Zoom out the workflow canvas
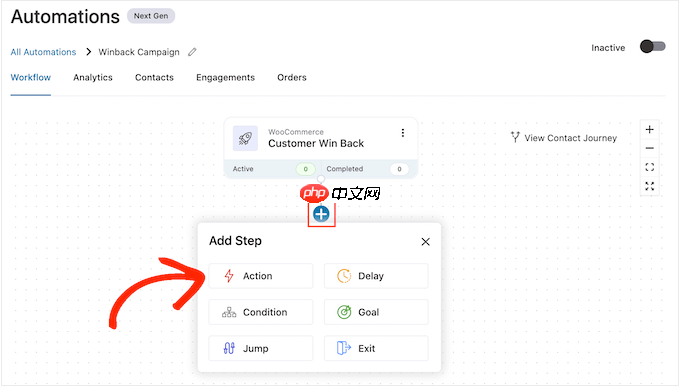The width and height of the screenshot is (680, 387). [649, 148]
